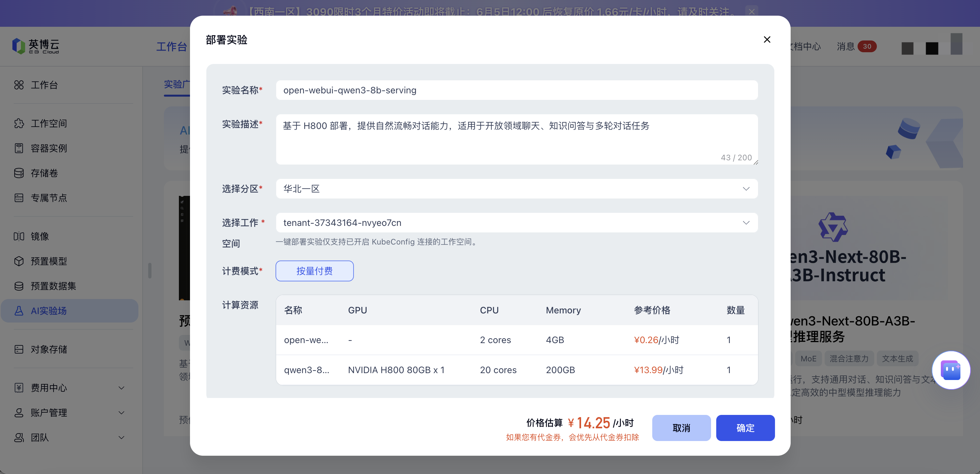Click the open-we... resource name

(306, 340)
